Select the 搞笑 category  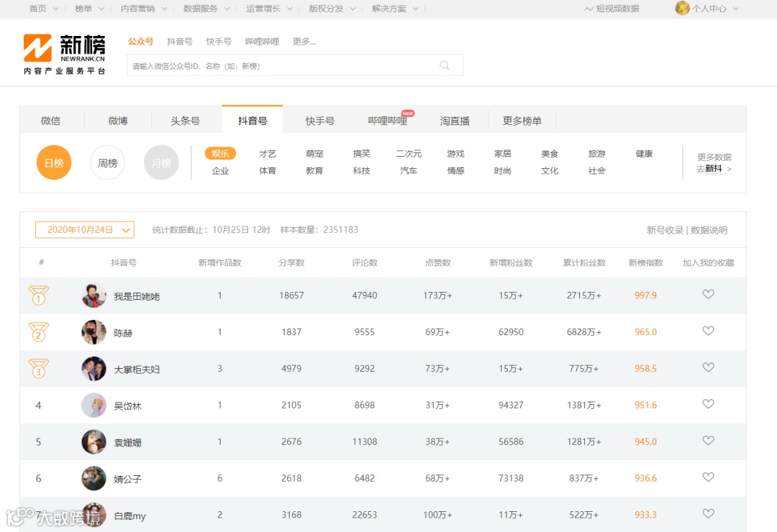361,154
